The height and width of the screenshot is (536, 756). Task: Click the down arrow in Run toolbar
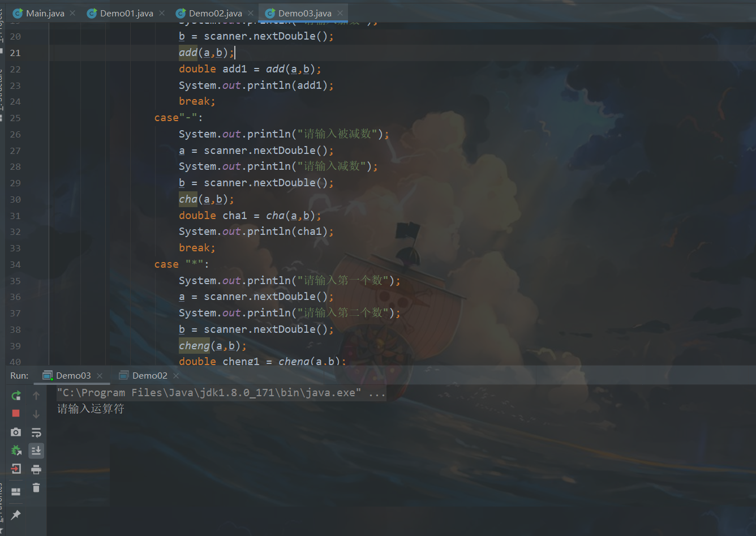[36, 414]
